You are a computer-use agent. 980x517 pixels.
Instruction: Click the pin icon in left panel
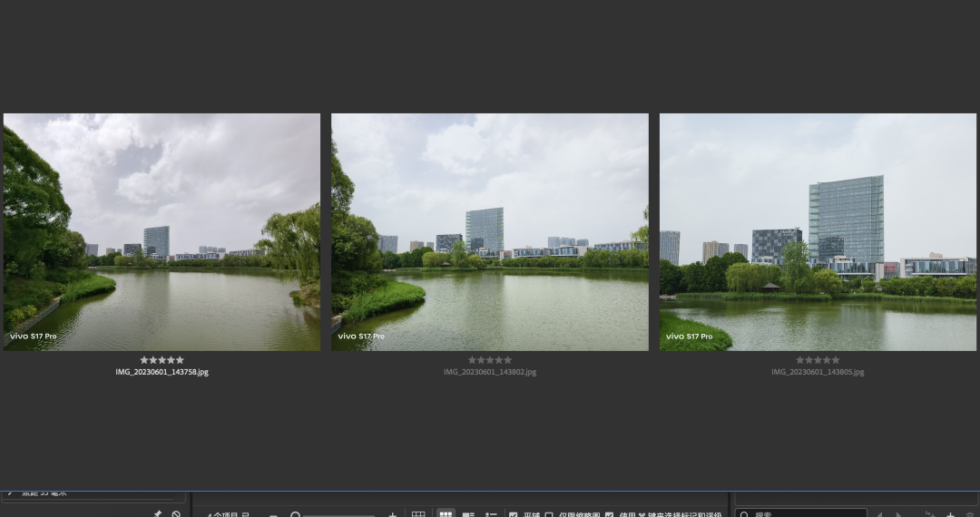point(158,514)
